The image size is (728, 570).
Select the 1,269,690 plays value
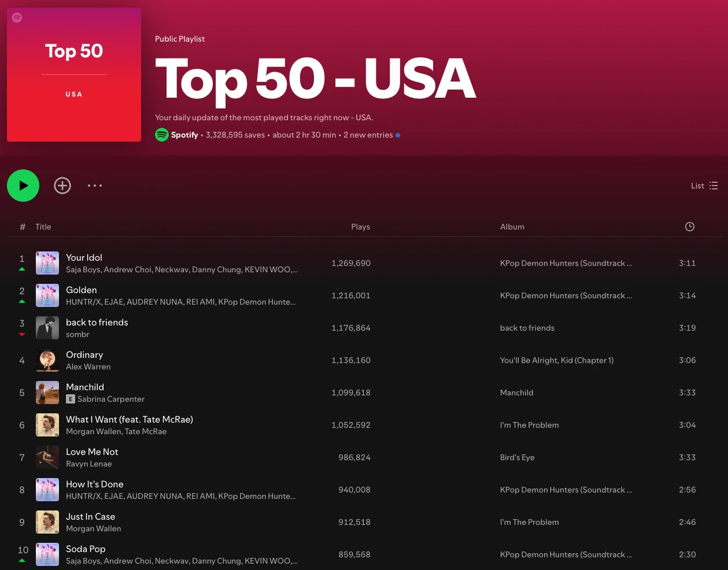click(351, 263)
